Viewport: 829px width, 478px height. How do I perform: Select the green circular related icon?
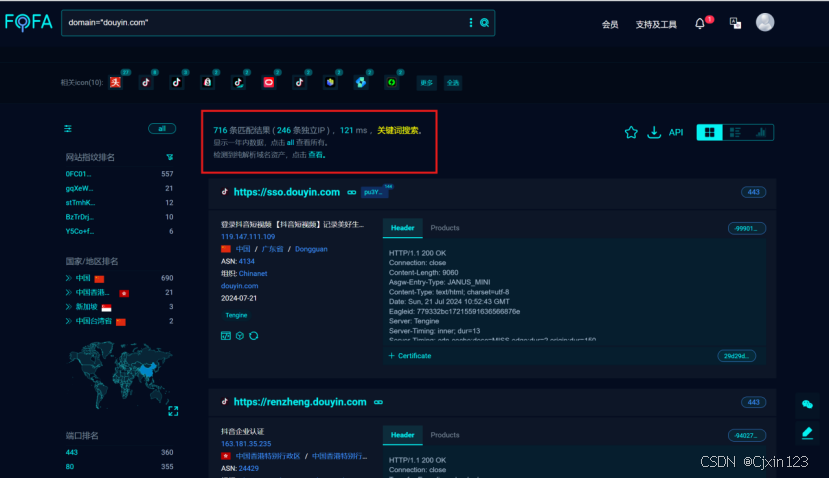coord(391,82)
